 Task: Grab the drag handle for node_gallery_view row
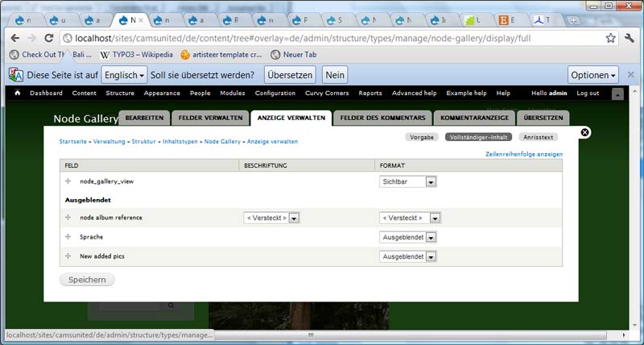tap(68, 181)
